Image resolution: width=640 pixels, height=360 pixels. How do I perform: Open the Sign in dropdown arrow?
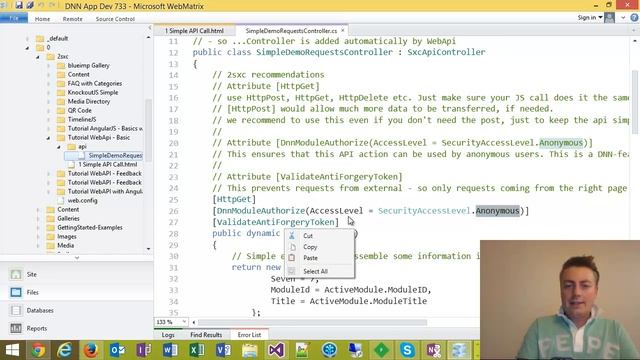pos(600,18)
